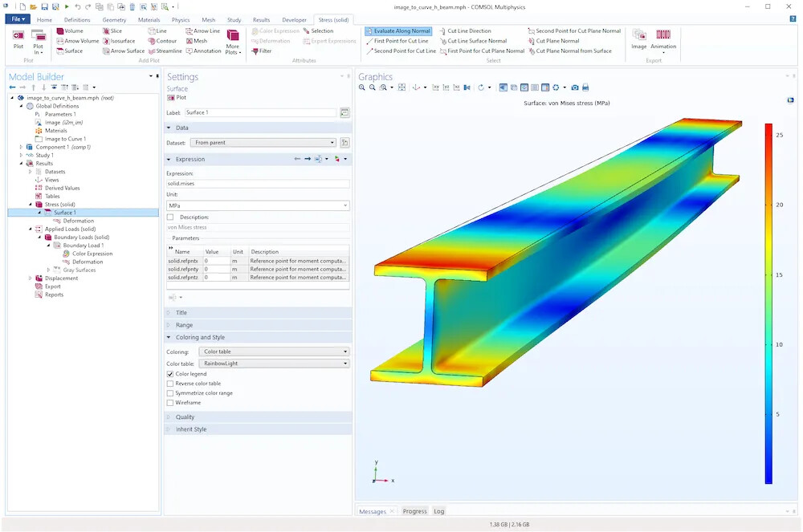Open the More Plots gallery
The width and height of the screenshot is (803, 532).
point(233,40)
